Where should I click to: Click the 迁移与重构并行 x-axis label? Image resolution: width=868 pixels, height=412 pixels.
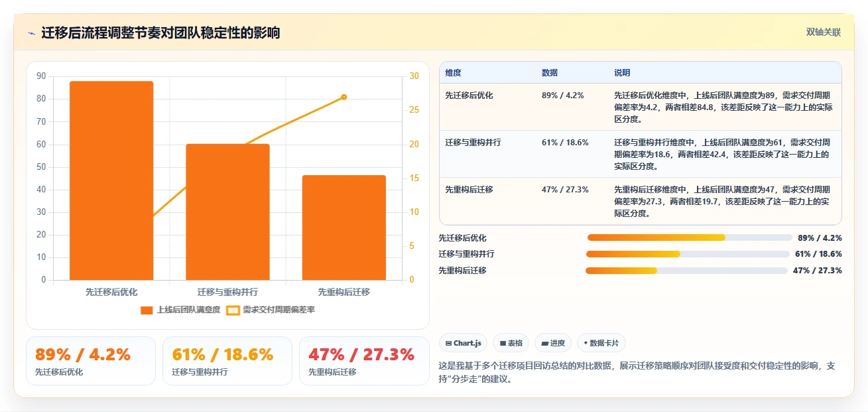(227, 292)
